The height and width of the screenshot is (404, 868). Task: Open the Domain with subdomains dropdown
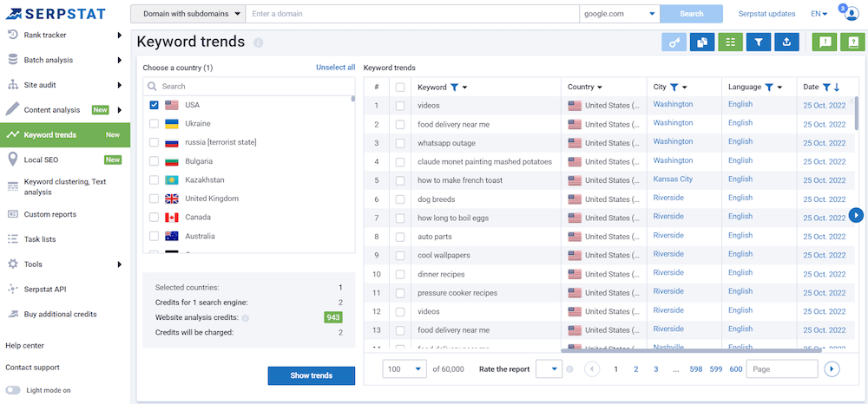point(187,14)
